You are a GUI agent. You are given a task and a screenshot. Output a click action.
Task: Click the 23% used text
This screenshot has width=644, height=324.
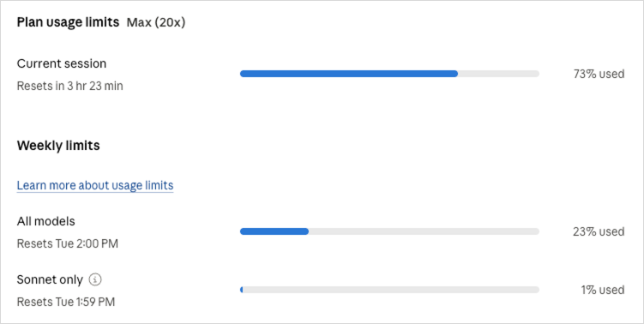click(x=599, y=231)
